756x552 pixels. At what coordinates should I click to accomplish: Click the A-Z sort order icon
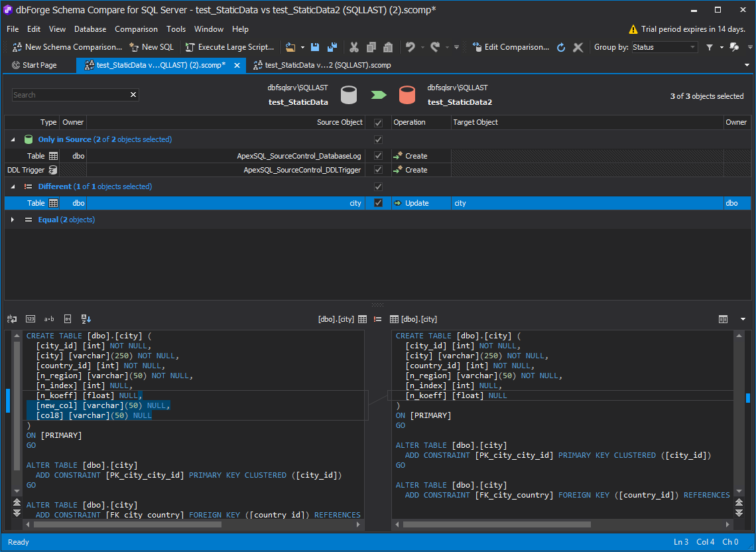point(86,319)
